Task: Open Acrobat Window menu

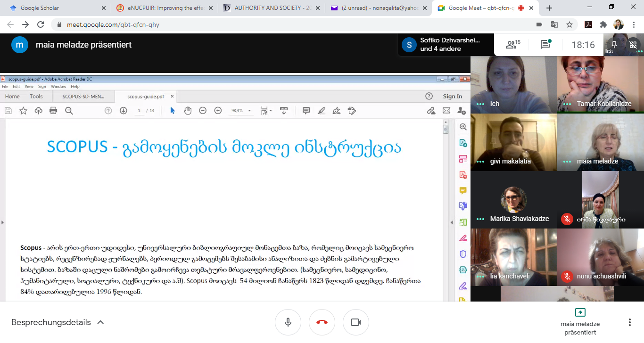Action: [58, 87]
